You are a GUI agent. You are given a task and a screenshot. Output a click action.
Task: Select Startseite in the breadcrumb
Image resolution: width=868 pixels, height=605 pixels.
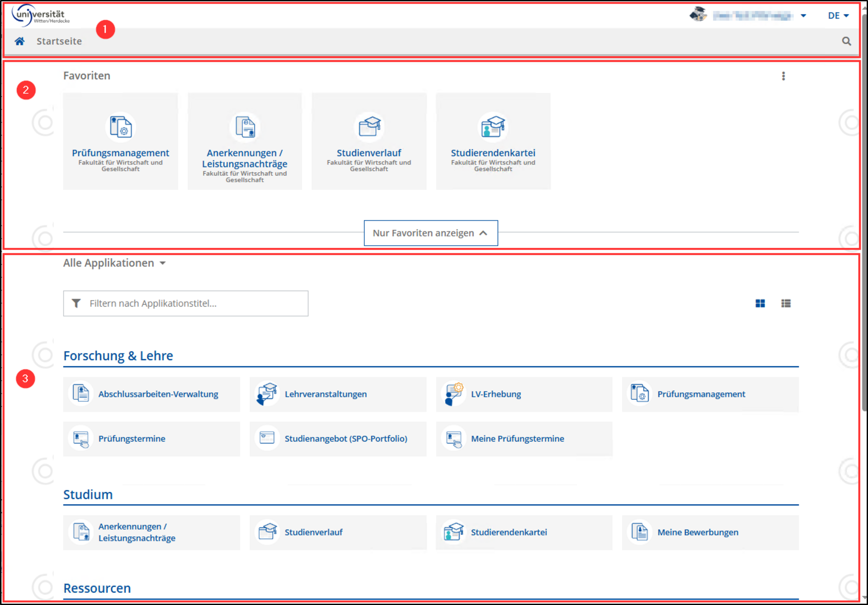coord(59,41)
